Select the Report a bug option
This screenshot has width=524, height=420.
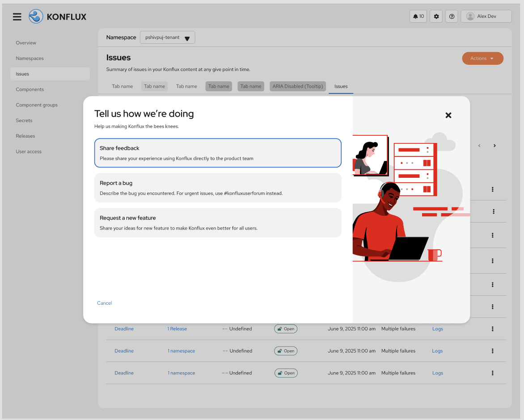point(218,188)
